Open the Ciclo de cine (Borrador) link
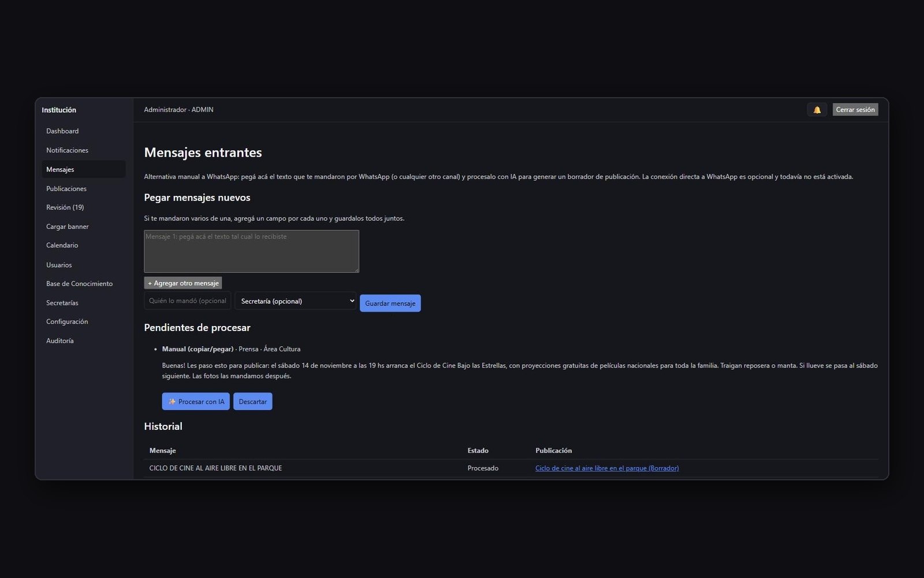Screen dimensions: 924x578 (x=607, y=468)
